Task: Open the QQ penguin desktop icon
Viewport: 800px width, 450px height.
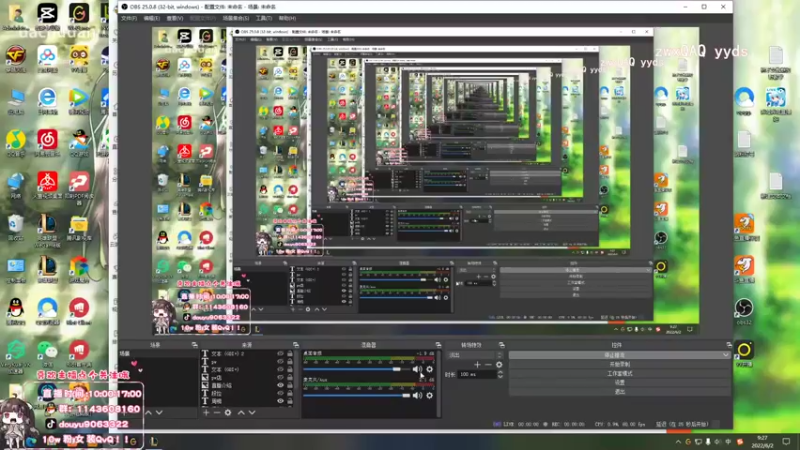Action: point(16,312)
